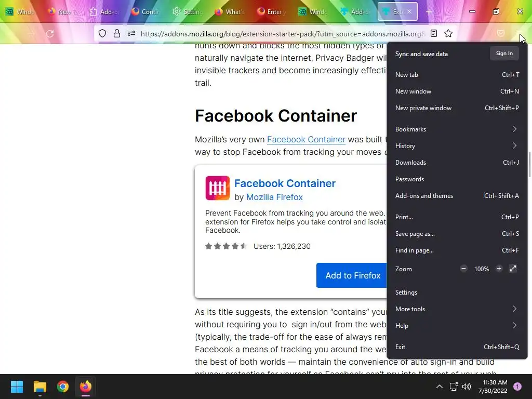Open Windows Start menu
The width and height of the screenshot is (532, 399).
(17, 387)
